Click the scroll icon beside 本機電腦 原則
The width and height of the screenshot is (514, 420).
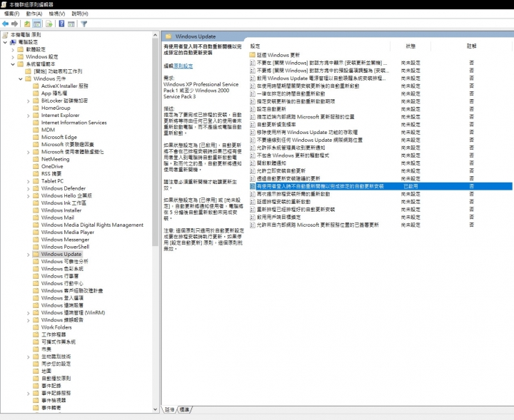[x=5, y=35]
